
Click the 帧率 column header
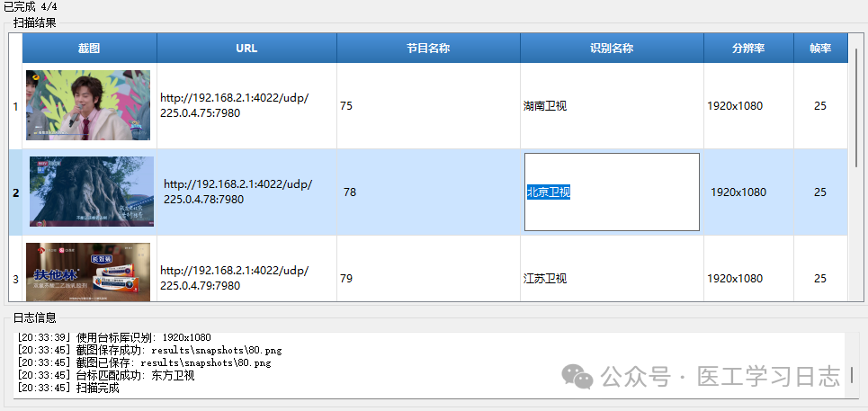[819, 49]
